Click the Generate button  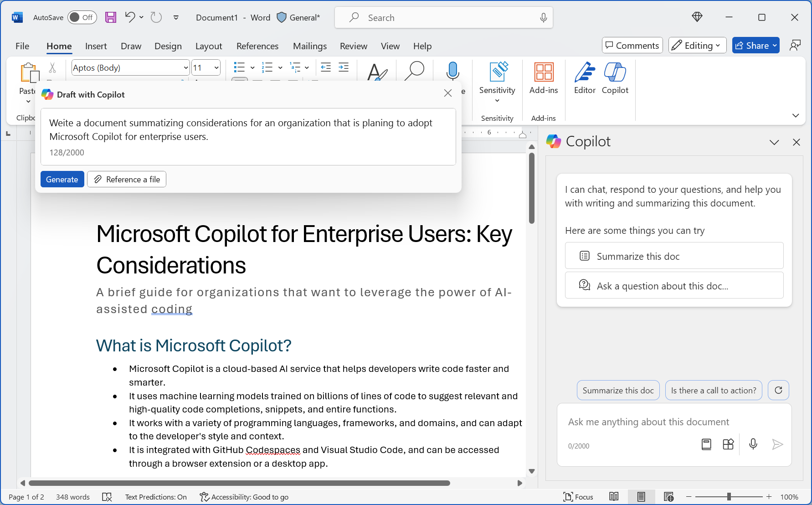[62, 179]
